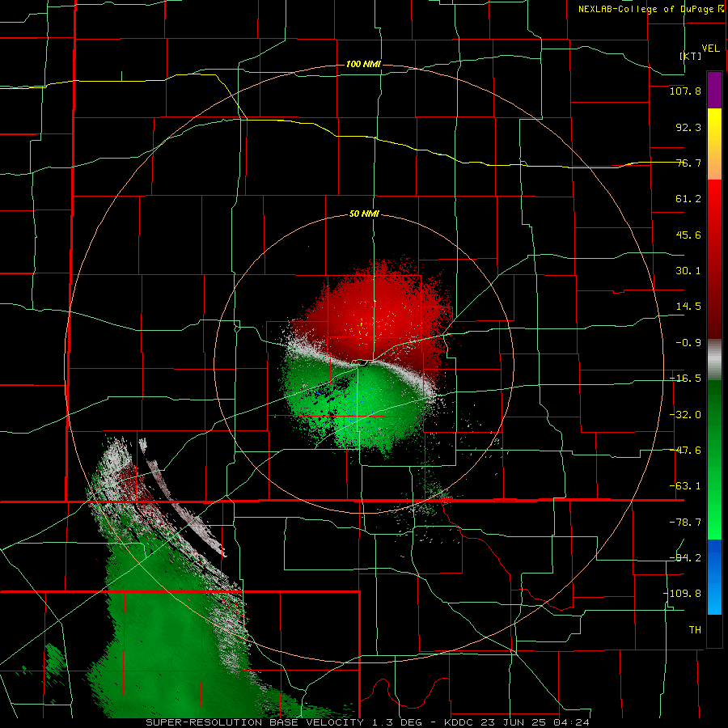The width and height of the screenshot is (728, 728).
Task: Click the -32.0 velocity scale value
Action: [685, 415]
